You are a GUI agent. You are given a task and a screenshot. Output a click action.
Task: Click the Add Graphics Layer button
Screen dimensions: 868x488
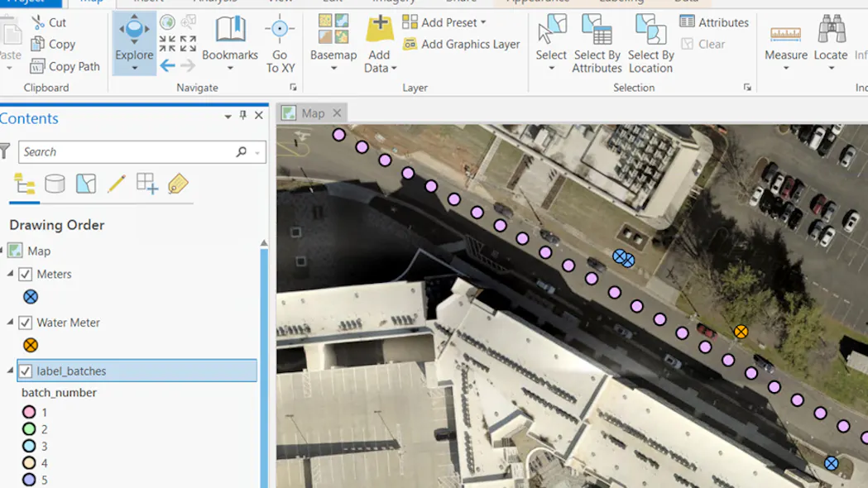(462, 45)
